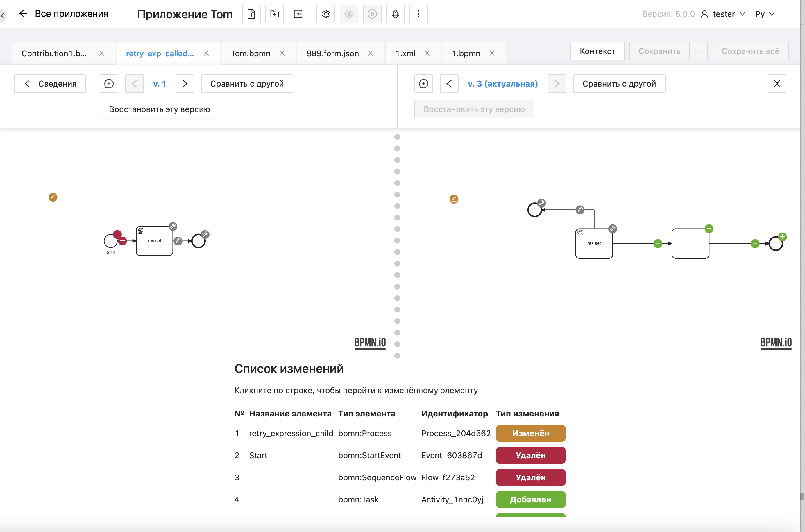Click the new folder icon
The width and height of the screenshot is (805, 532).
[274, 14]
